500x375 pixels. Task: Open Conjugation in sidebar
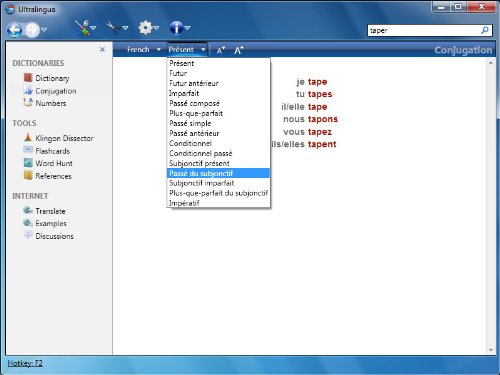pyautogui.click(x=56, y=91)
